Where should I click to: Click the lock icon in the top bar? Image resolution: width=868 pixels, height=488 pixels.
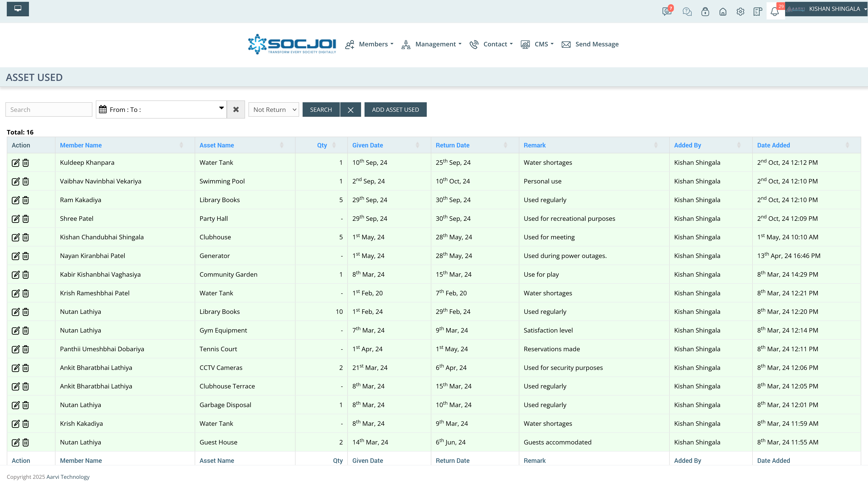coord(705,12)
